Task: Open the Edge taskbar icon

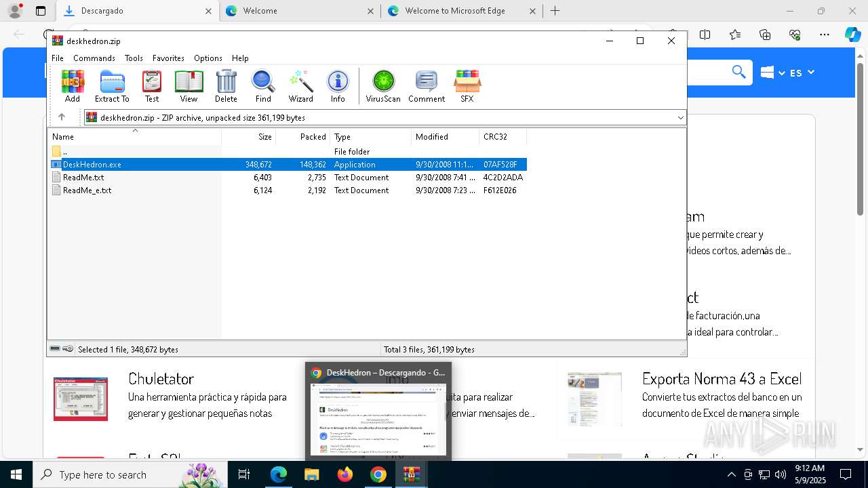Action: 279,474
